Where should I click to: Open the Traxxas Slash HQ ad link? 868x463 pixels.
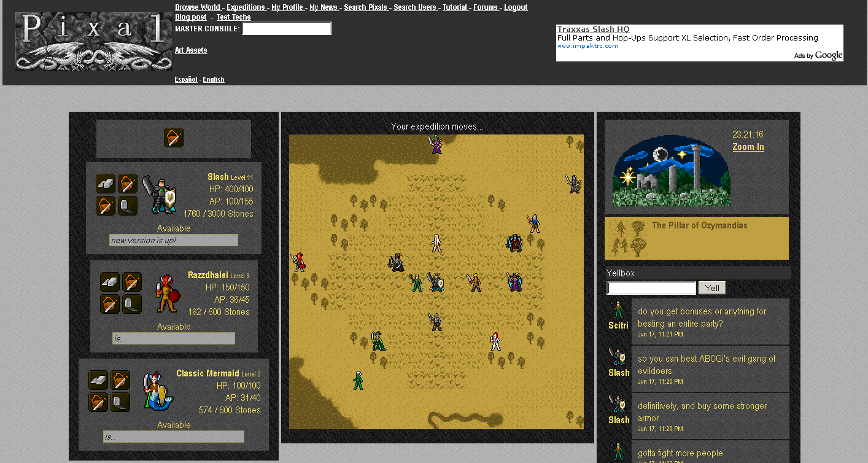pos(593,29)
